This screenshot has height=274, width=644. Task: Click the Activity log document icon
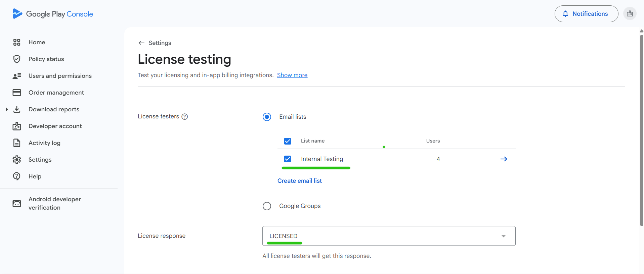(x=17, y=143)
